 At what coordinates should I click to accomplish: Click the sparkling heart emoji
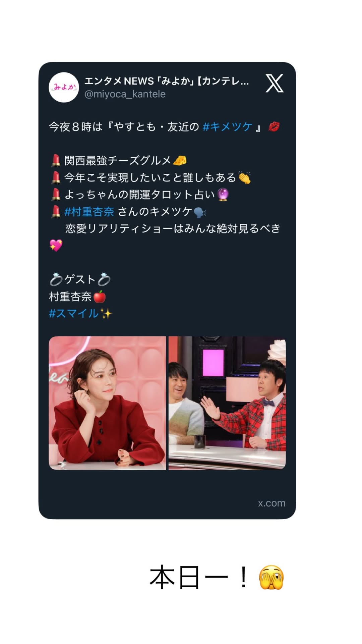[x=56, y=246]
